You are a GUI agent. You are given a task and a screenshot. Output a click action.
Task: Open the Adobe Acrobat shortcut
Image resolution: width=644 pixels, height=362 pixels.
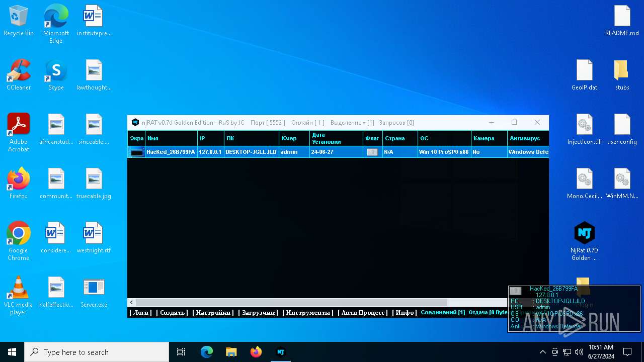pyautogui.click(x=19, y=133)
